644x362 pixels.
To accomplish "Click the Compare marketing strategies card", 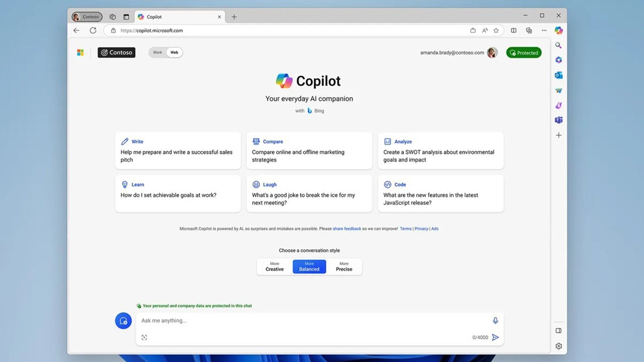I will pyautogui.click(x=309, y=150).
